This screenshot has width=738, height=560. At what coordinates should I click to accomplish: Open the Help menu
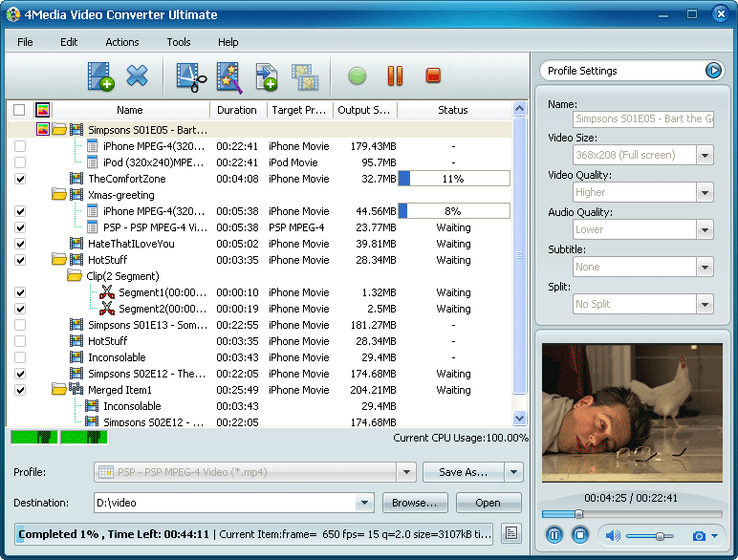[x=228, y=42]
